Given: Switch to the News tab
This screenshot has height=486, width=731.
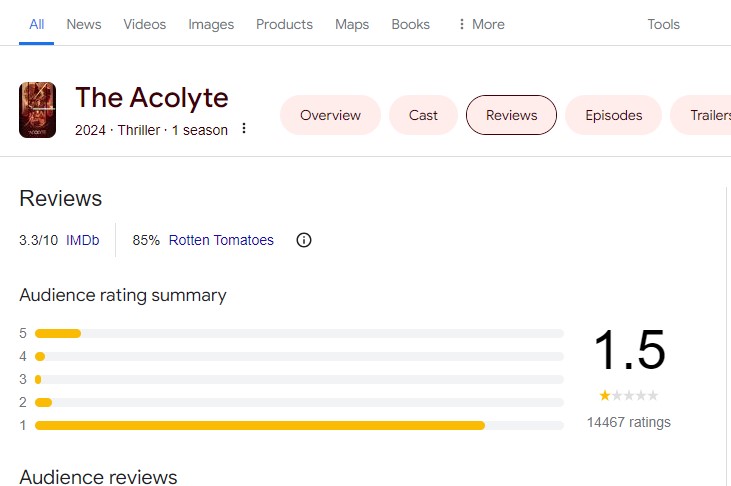Looking at the screenshot, I should 84,24.
